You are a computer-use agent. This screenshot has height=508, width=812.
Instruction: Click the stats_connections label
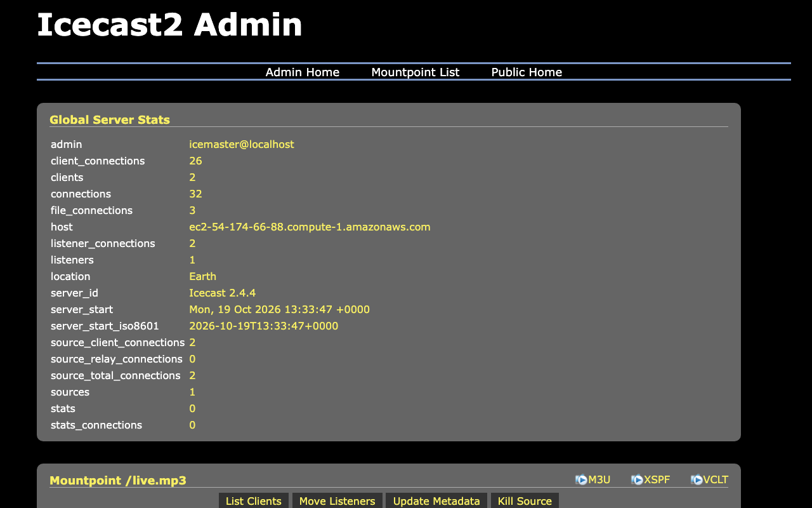pyautogui.click(x=96, y=425)
